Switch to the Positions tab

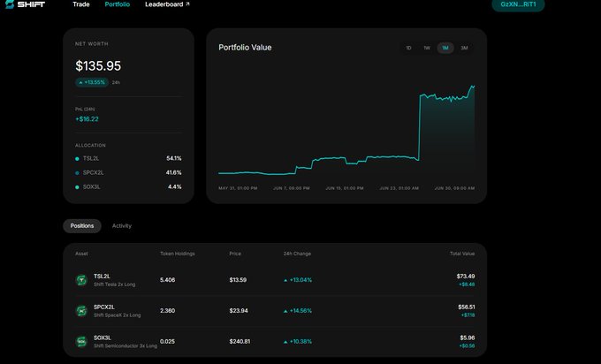tap(82, 225)
